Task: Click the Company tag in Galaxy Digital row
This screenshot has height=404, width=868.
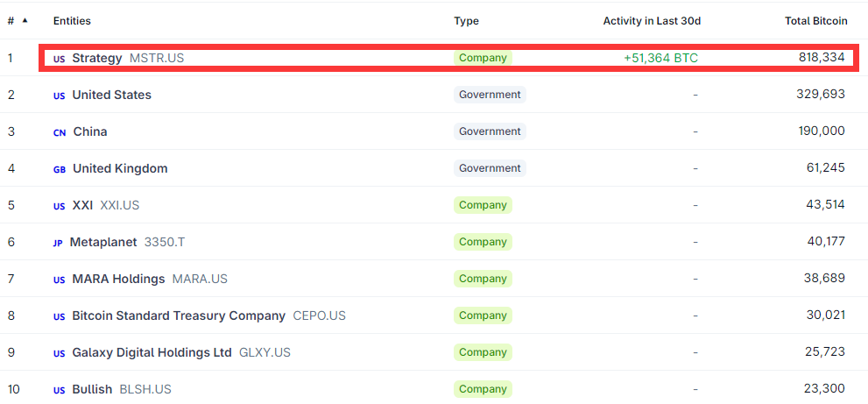Action: pyautogui.click(x=483, y=352)
